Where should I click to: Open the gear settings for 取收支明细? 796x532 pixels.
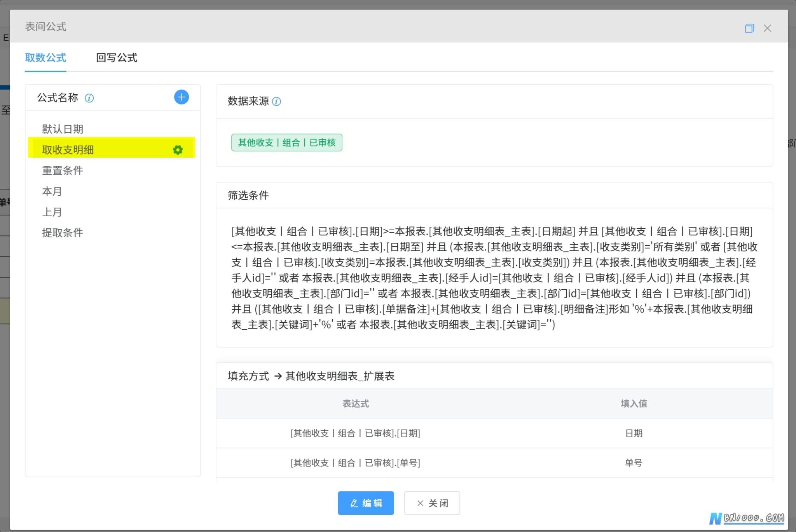[178, 150]
